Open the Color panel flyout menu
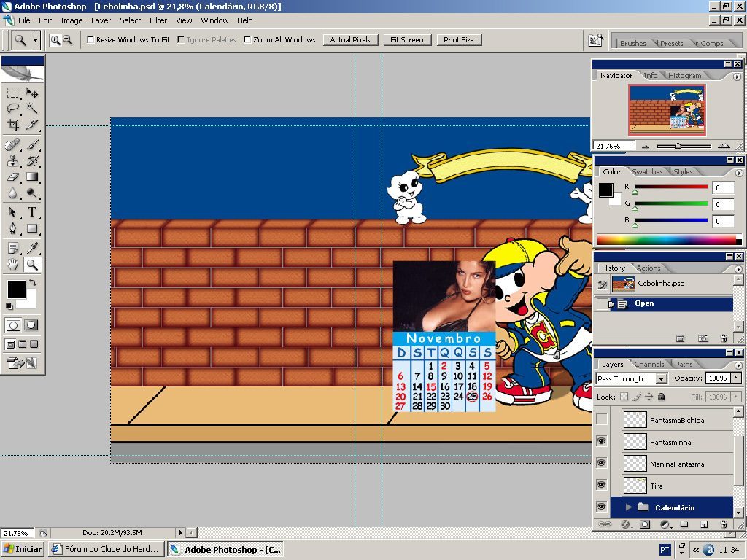The height and width of the screenshot is (560, 747). pos(739,173)
